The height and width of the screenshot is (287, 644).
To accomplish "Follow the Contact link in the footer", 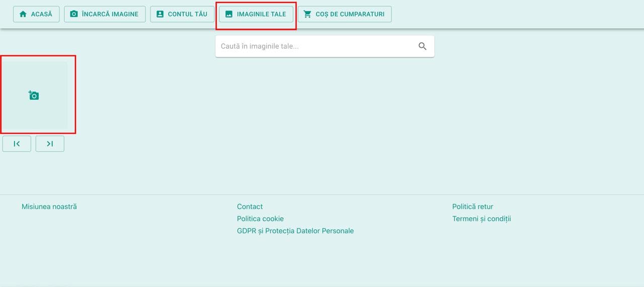I will click(250, 206).
